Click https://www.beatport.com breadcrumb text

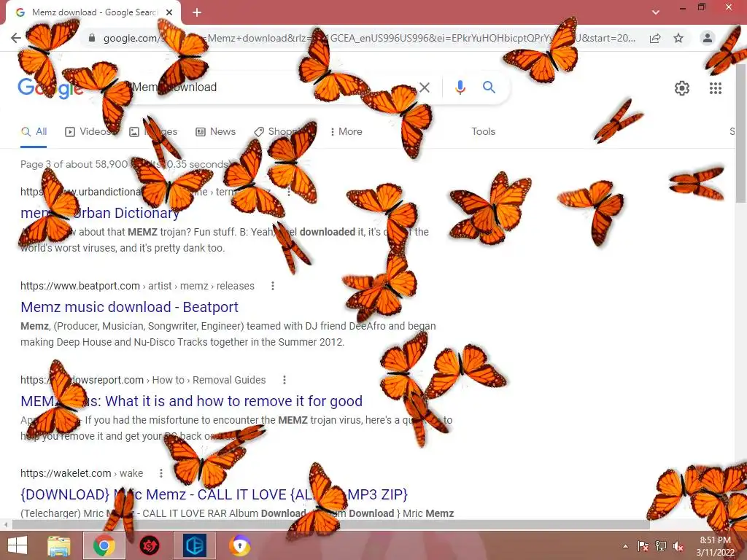(x=80, y=286)
